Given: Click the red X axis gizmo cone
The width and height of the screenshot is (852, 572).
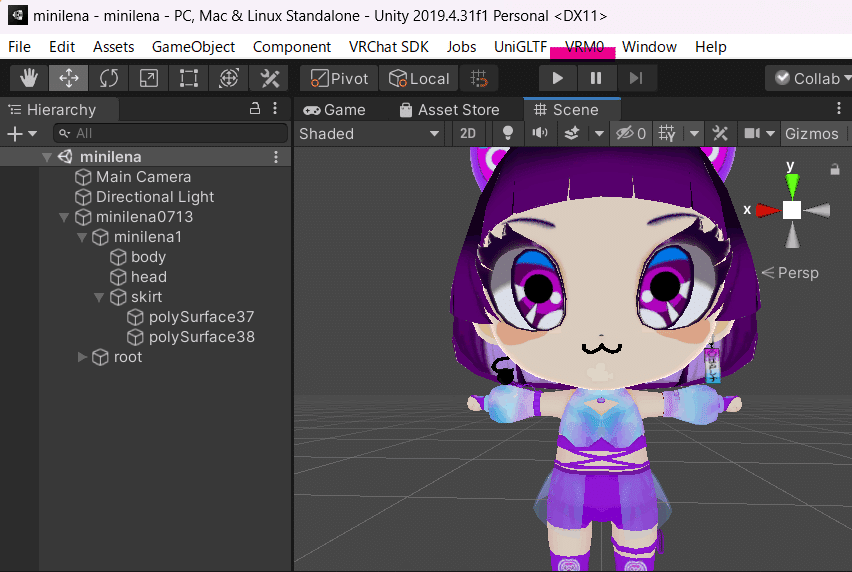Looking at the screenshot, I should 767,210.
